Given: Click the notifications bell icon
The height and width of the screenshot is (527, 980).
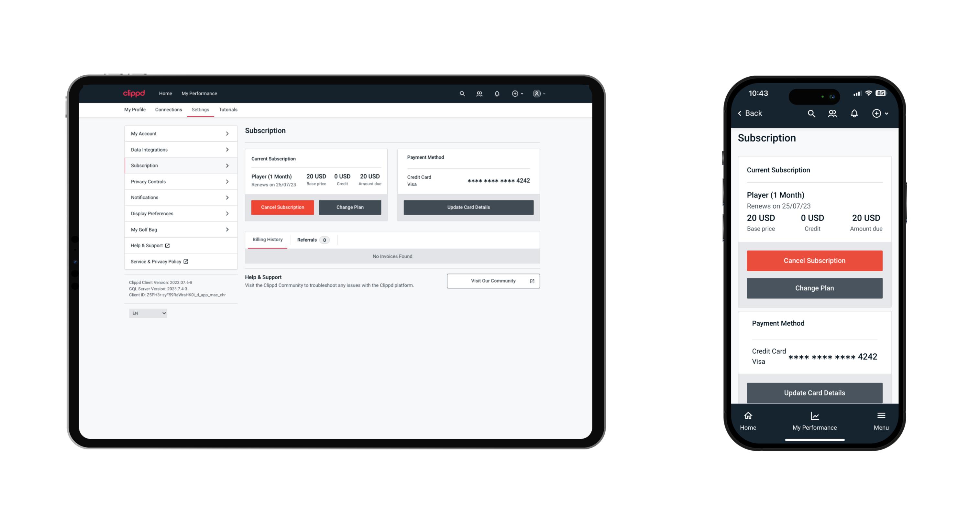Looking at the screenshot, I should 497,93.
